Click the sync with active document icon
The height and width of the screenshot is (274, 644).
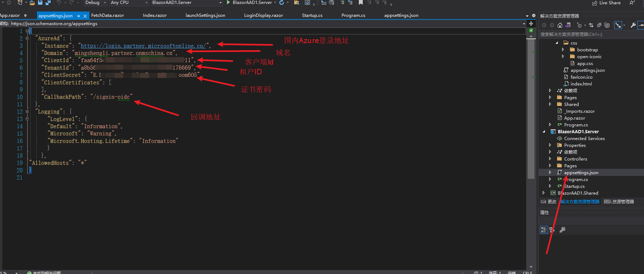tap(591, 25)
